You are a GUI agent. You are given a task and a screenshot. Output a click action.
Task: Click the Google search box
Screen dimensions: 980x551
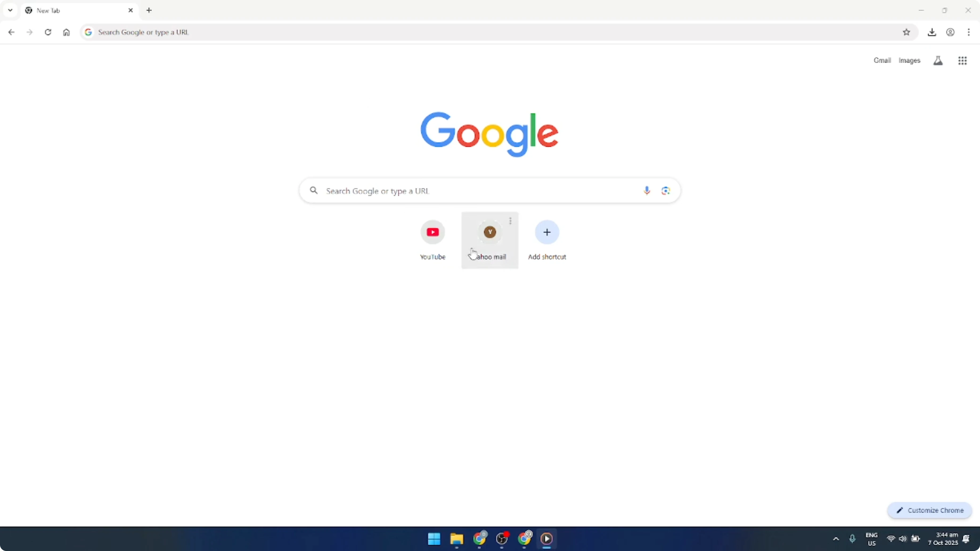490,191
